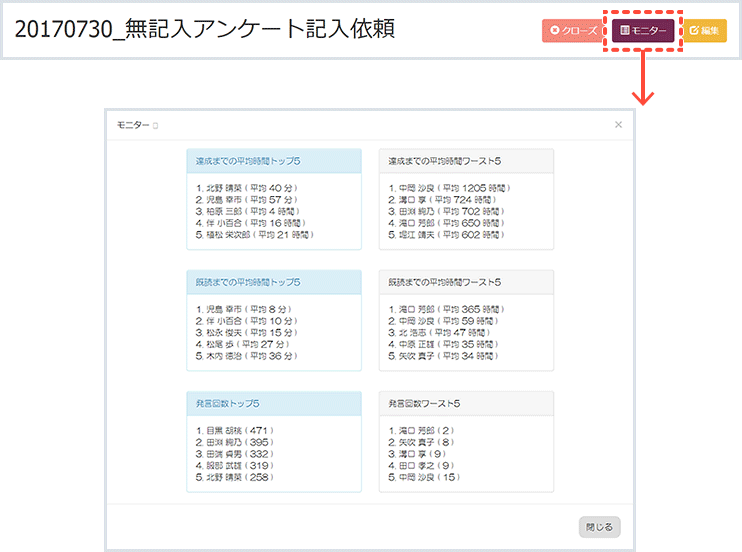Click the 達成までの平均時間トップ5 panel header
Viewport: 742px width, 552px height.
coord(273,161)
